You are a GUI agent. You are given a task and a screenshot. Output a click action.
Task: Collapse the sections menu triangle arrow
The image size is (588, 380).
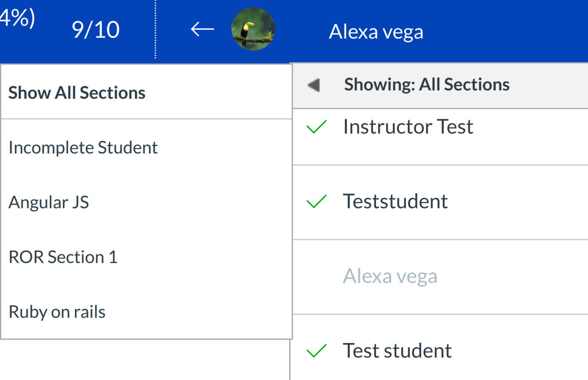tap(314, 85)
